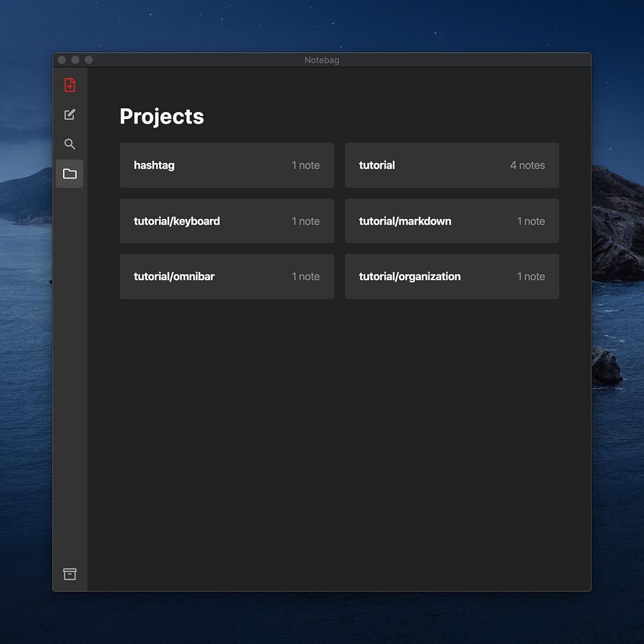Open the hashtag project card

(x=227, y=165)
